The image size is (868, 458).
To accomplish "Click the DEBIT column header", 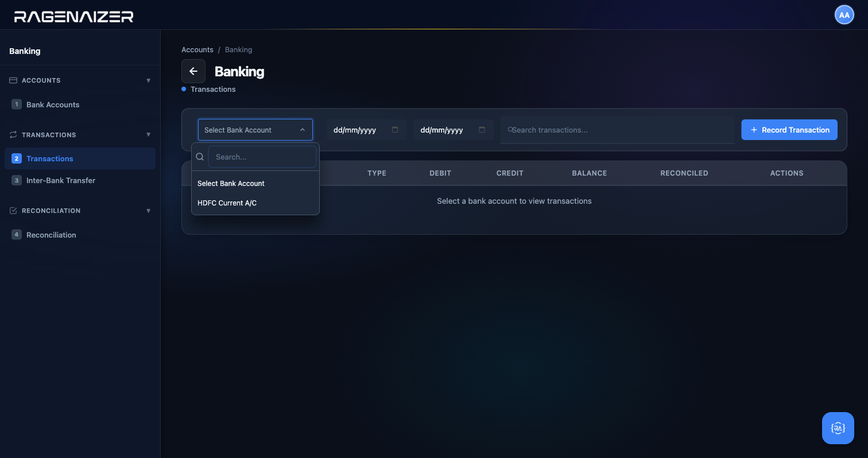I will coord(440,173).
